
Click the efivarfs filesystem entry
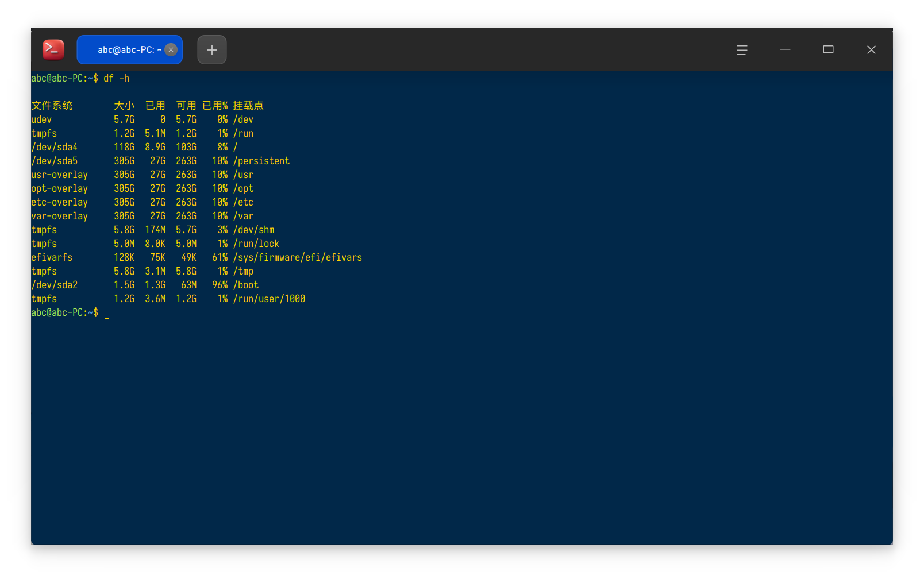[52, 257]
